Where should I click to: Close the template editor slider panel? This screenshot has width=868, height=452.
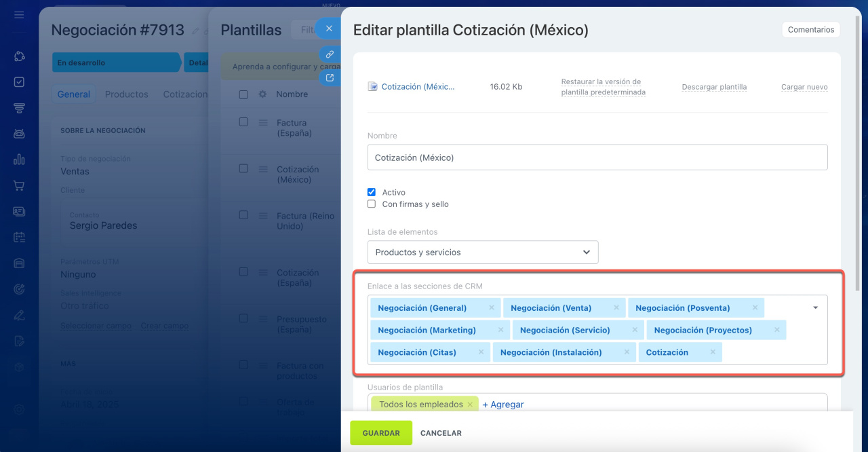click(329, 29)
